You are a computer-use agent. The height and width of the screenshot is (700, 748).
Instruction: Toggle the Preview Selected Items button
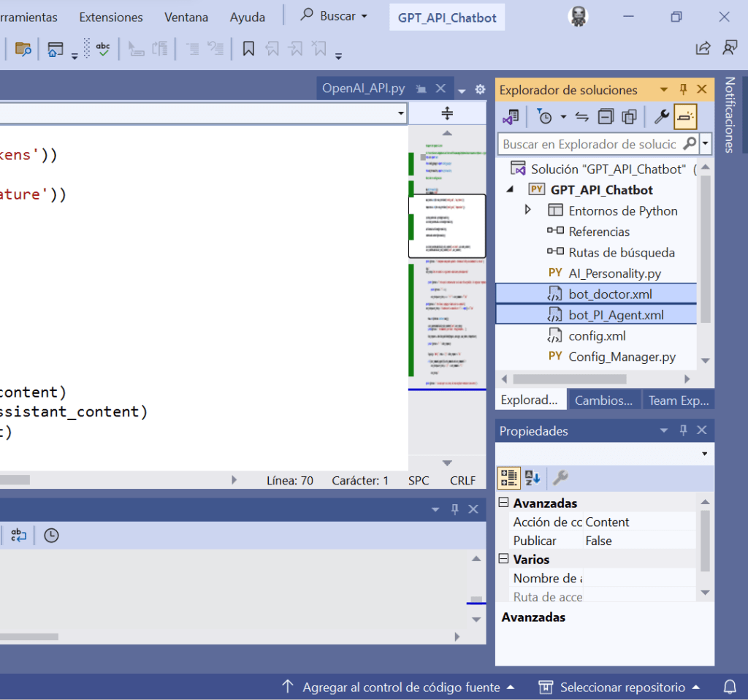pos(685,116)
